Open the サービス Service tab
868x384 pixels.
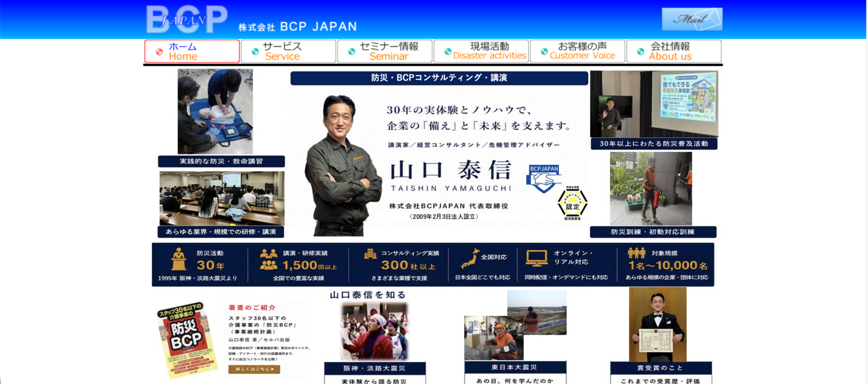pyautogui.click(x=288, y=51)
